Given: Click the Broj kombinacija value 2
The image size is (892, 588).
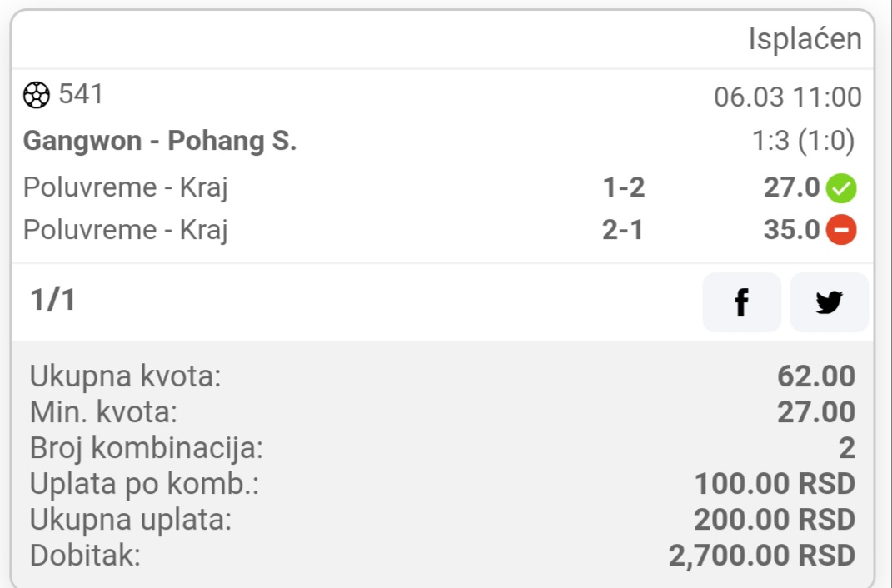Looking at the screenshot, I should pos(847,448).
